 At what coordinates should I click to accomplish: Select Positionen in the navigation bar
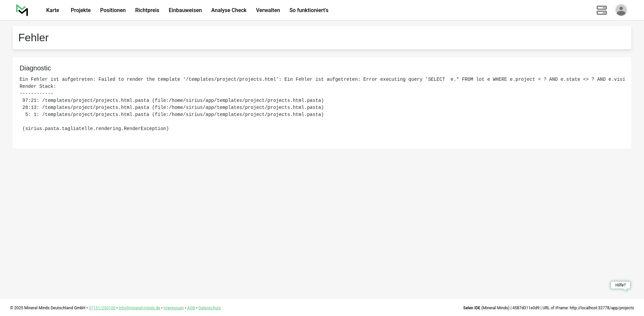click(x=113, y=10)
